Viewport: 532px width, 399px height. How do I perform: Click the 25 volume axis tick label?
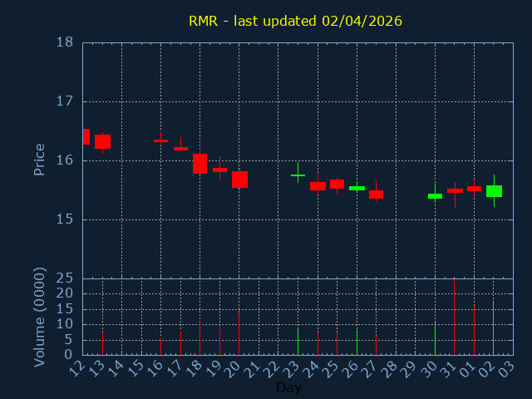click(64, 278)
